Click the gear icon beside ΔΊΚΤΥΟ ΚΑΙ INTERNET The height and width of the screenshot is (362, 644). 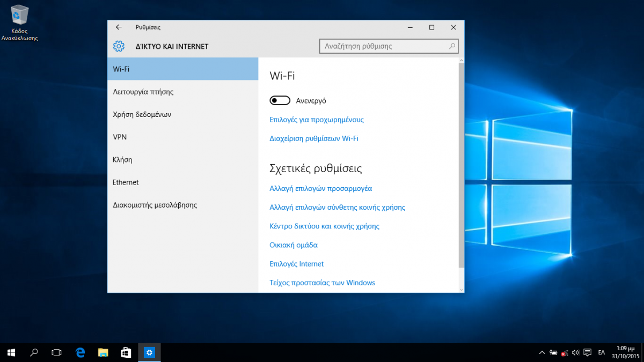tap(119, 46)
